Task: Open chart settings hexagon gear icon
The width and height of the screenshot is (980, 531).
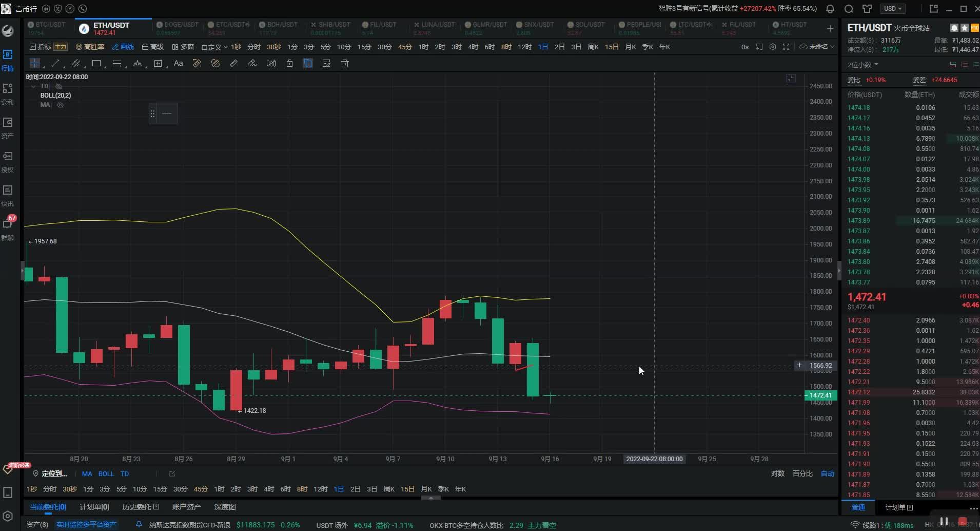Action: click(x=773, y=47)
